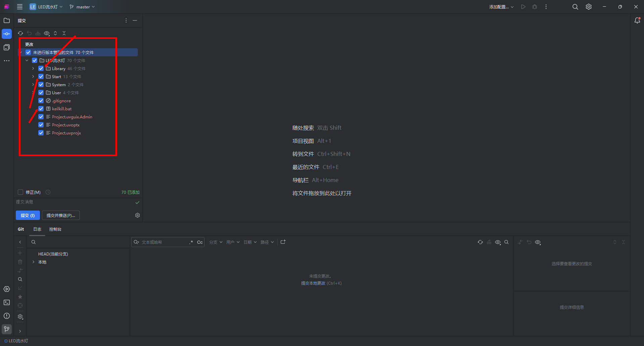Switch to the Console tab

55,229
